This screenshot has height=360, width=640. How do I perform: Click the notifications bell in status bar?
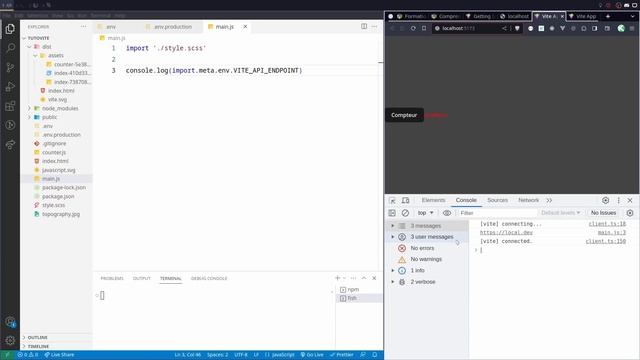click(375, 355)
